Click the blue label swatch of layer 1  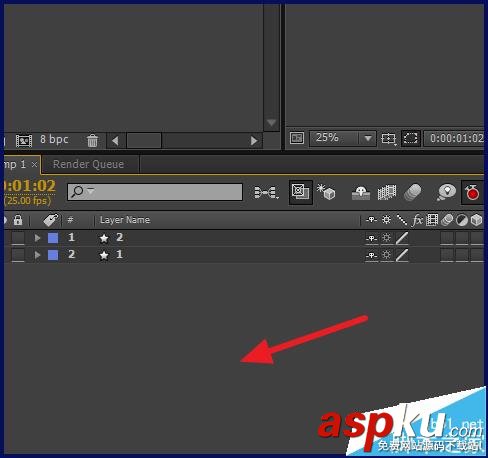coord(53,238)
